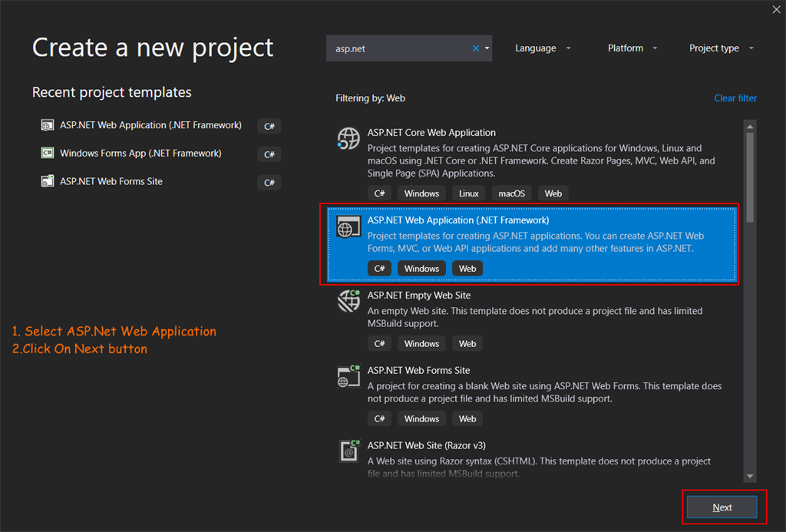786x532 pixels.
Task: Click the ASP.NET Core Web Application globe icon
Action: [348, 139]
